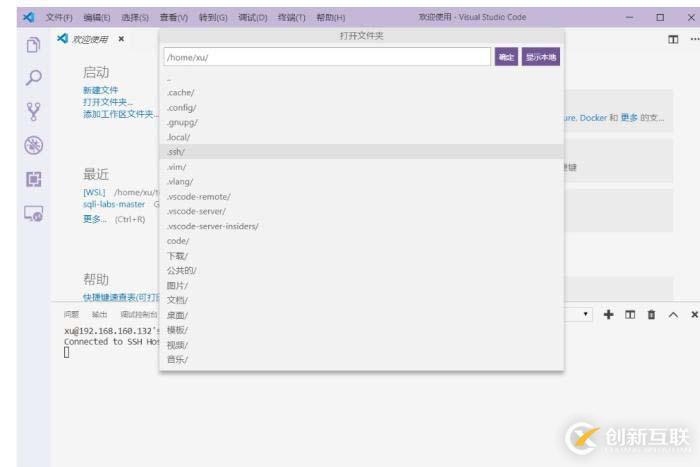The width and height of the screenshot is (700, 467).
Task: Select the 音乐/ folder entry
Action: click(x=361, y=359)
